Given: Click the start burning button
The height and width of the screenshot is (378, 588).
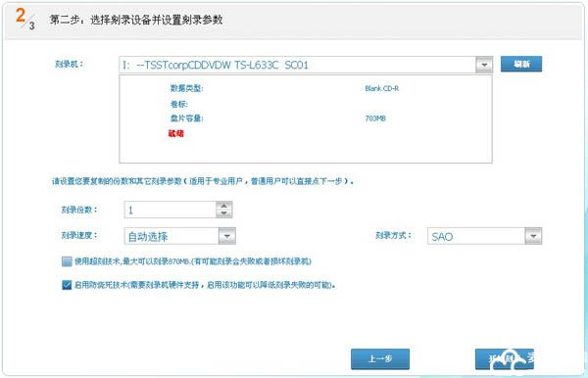Looking at the screenshot, I should click(505, 358).
